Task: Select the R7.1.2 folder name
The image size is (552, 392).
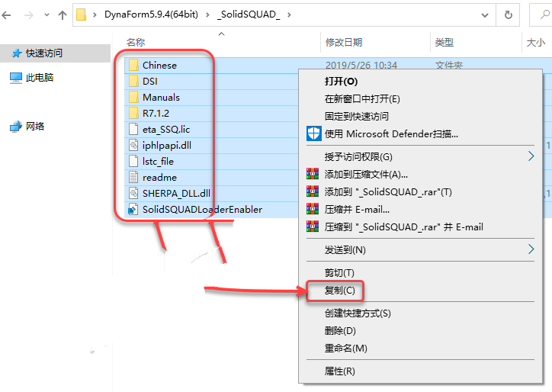Action: coord(156,114)
